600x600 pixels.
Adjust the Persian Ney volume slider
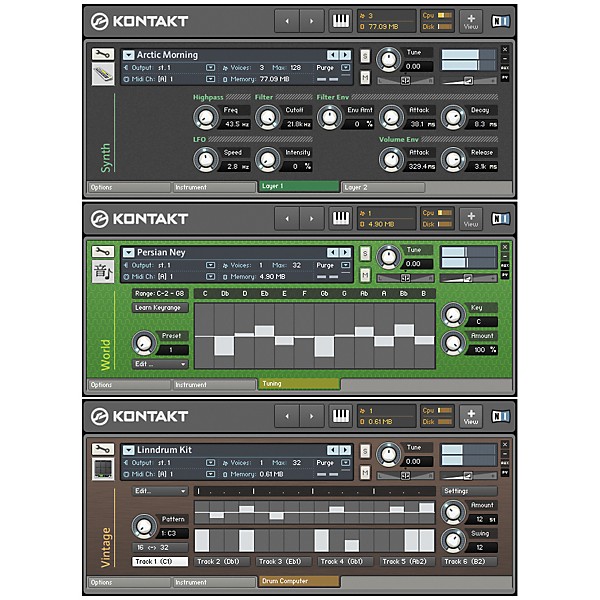pyautogui.click(x=468, y=278)
